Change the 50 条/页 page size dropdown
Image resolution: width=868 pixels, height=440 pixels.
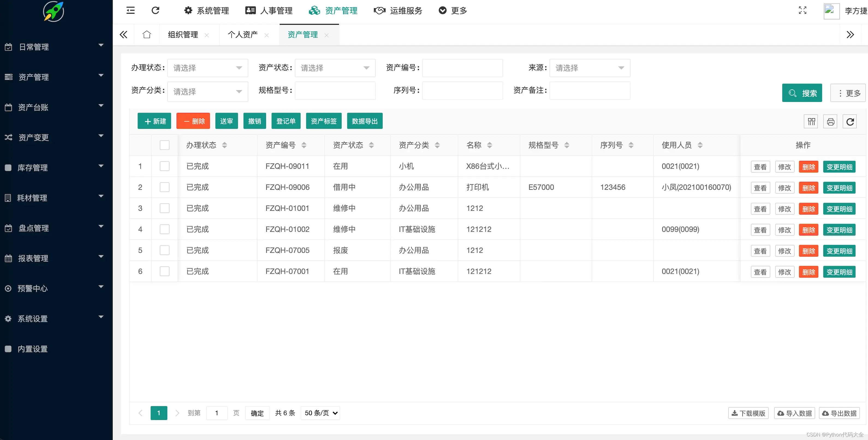[320, 413]
